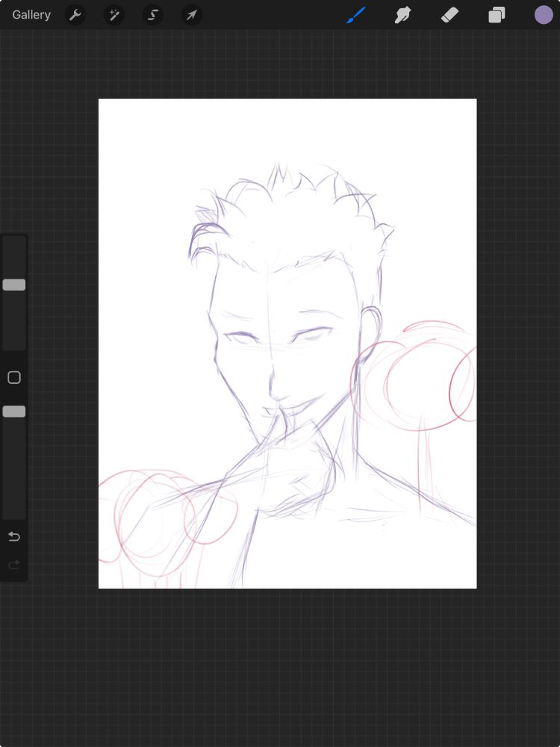
Task: Tap the square Modify button in the sidebar
Action: click(x=13, y=377)
